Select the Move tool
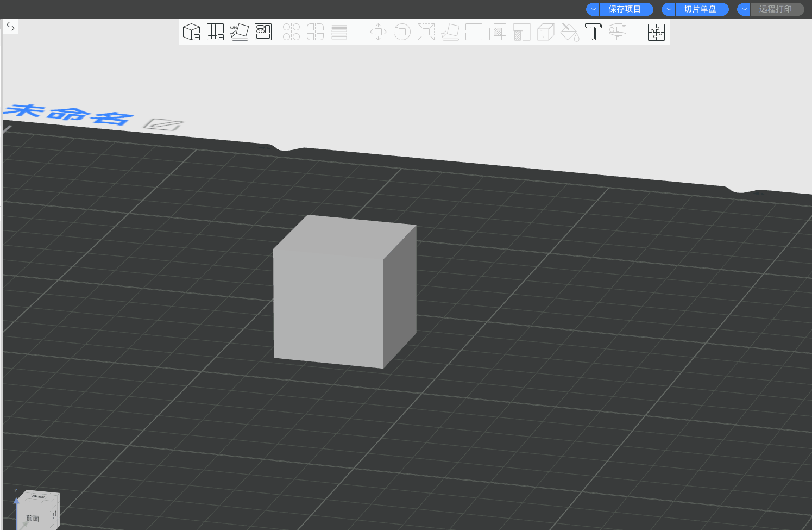This screenshot has width=812, height=530. (378, 32)
